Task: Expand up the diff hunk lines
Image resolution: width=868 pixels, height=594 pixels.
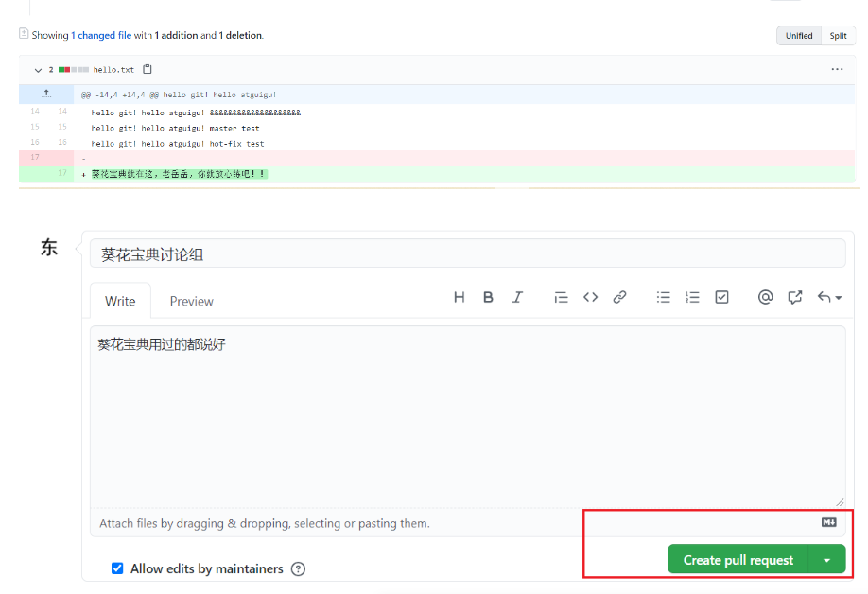Action: click(46, 94)
